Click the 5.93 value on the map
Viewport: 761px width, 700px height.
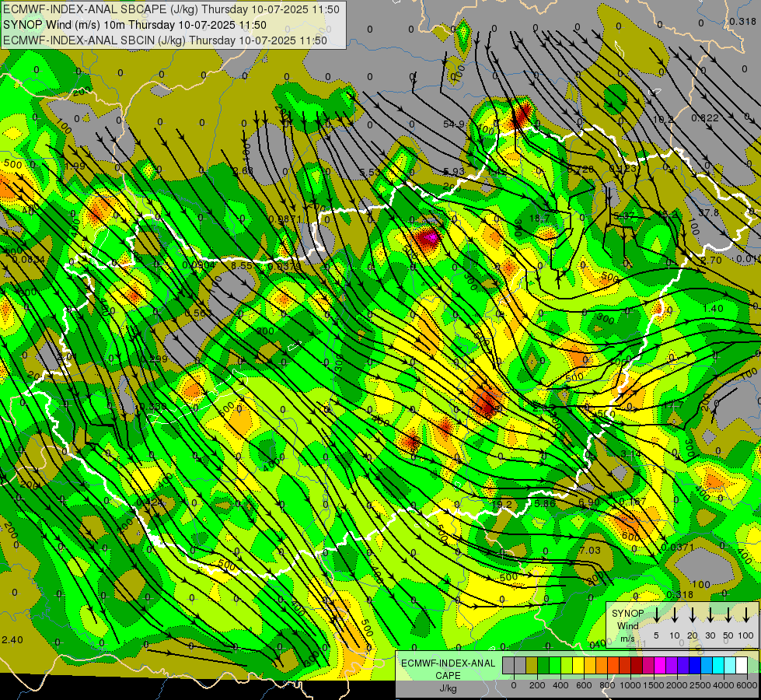tap(454, 171)
